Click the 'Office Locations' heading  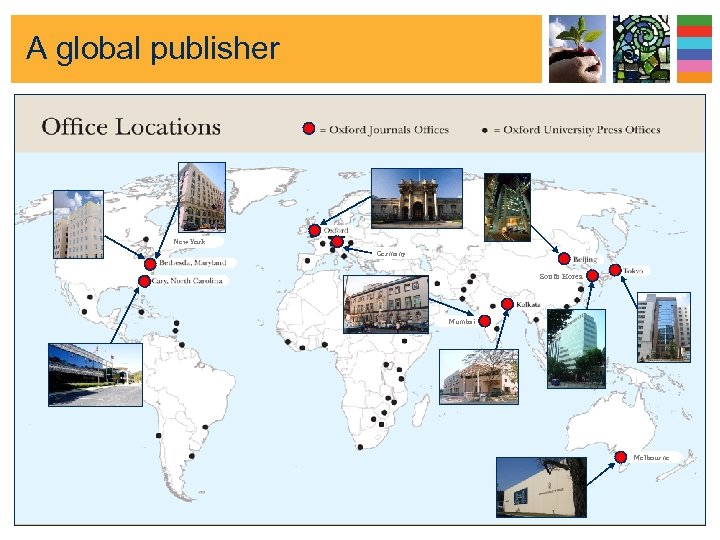click(x=131, y=126)
